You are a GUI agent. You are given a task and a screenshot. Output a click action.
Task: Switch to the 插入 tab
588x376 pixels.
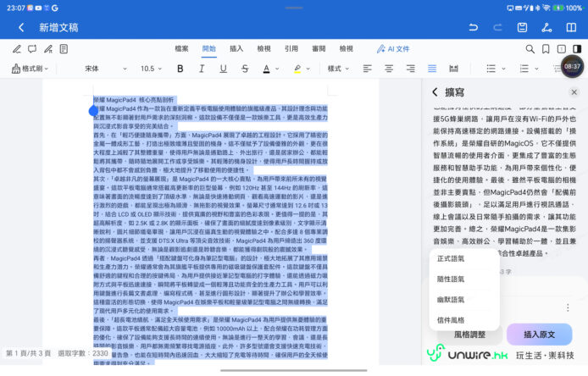point(236,49)
